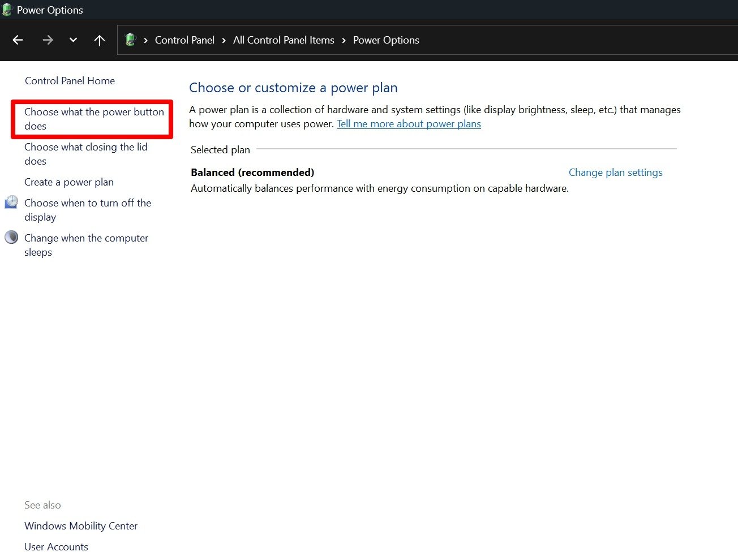Click the 'Balanced (recommended)' plan name

(x=252, y=173)
